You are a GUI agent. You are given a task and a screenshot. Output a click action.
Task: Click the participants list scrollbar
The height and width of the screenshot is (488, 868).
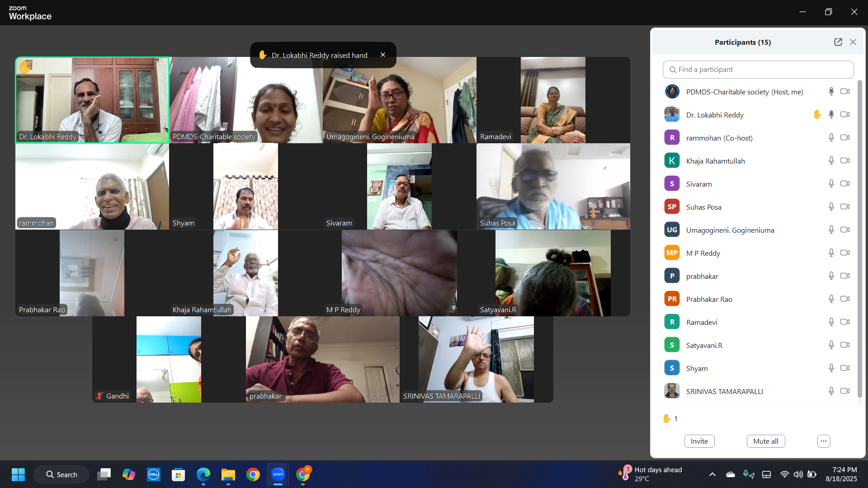860,239
